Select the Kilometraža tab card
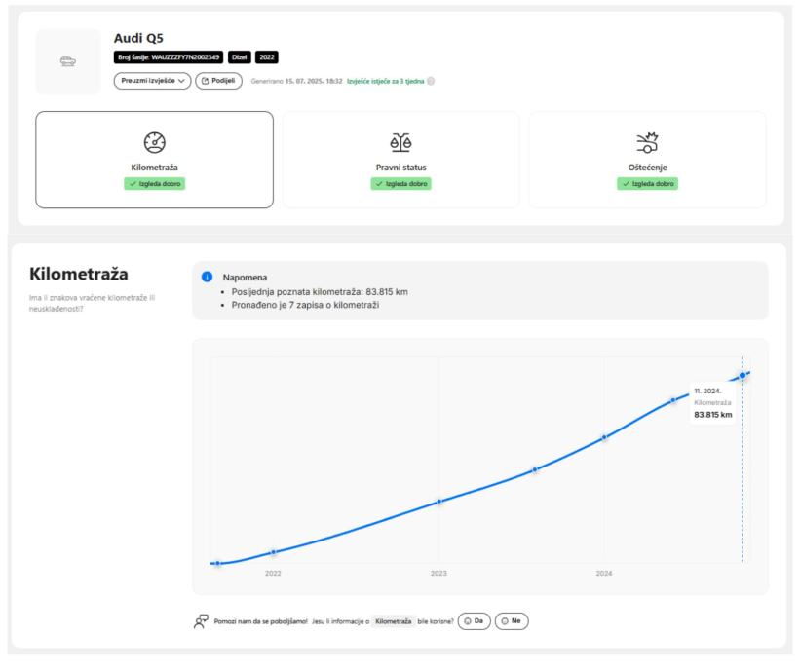Viewport: 800px width, 672px height. click(155, 160)
